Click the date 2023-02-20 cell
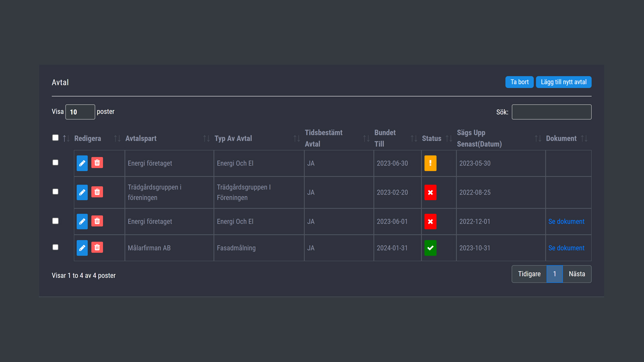The height and width of the screenshot is (362, 644). click(397, 192)
